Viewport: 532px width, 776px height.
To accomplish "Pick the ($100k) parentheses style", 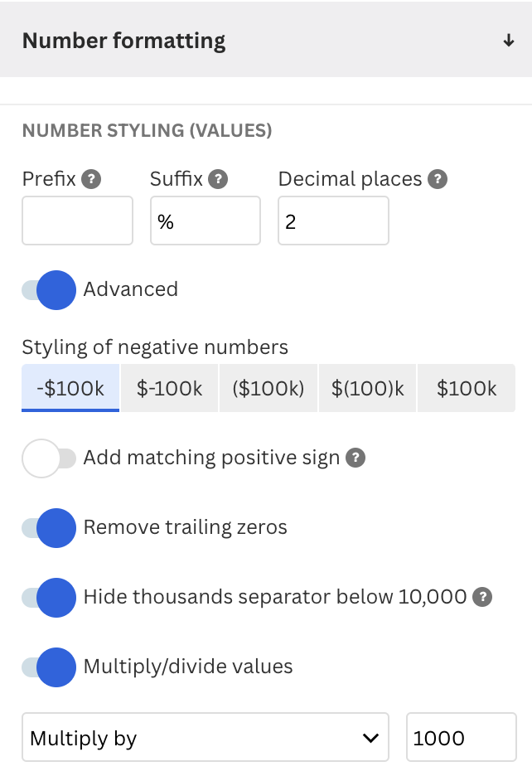I will click(x=268, y=388).
